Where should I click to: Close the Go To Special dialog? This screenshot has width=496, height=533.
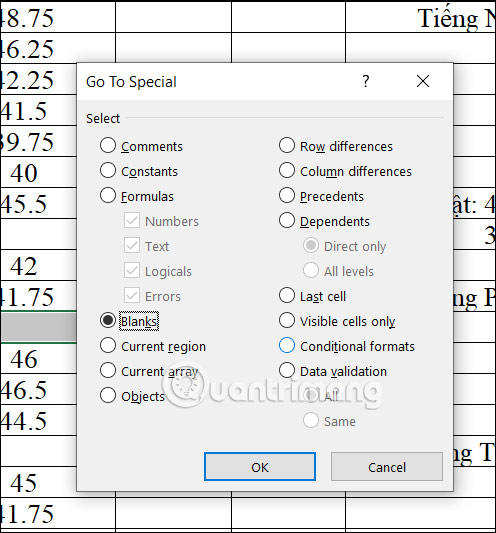click(423, 81)
